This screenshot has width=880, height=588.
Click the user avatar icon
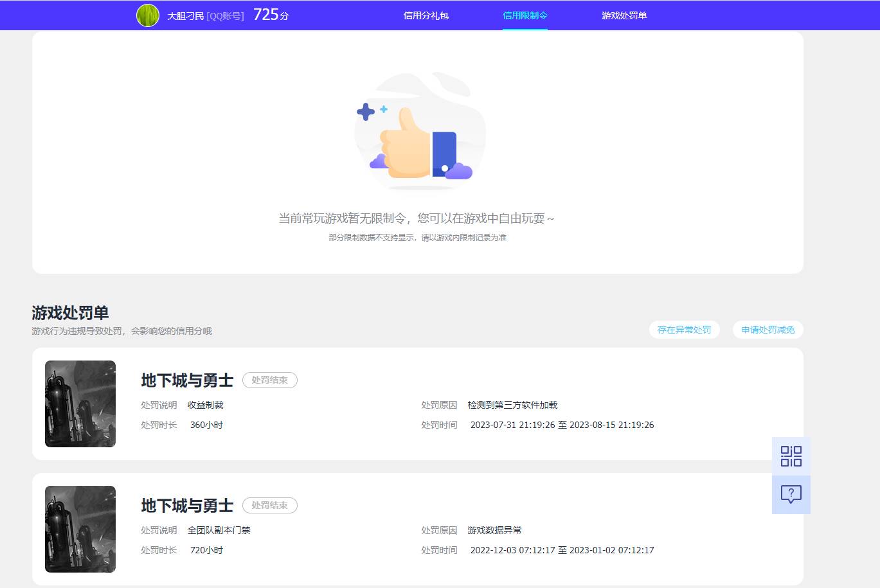coord(147,15)
